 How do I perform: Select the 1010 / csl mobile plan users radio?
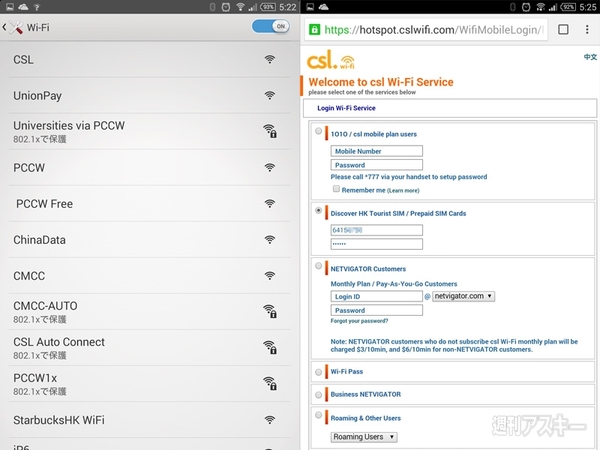[x=318, y=131]
